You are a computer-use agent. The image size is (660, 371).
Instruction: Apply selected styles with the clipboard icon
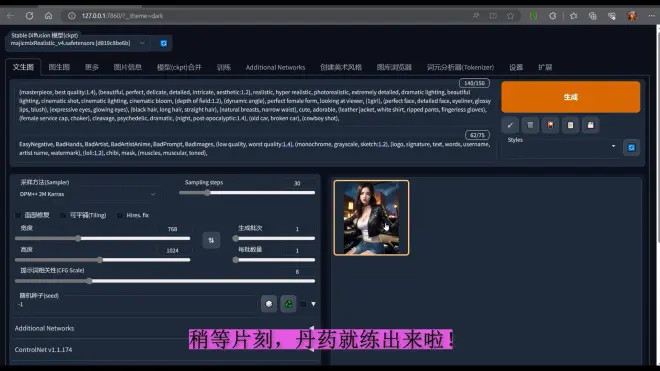tap(570, 125)
